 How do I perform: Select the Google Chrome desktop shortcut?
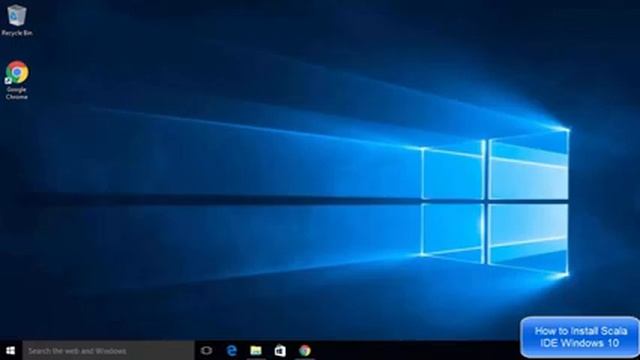pyautogui.click(x=17, y=80)
